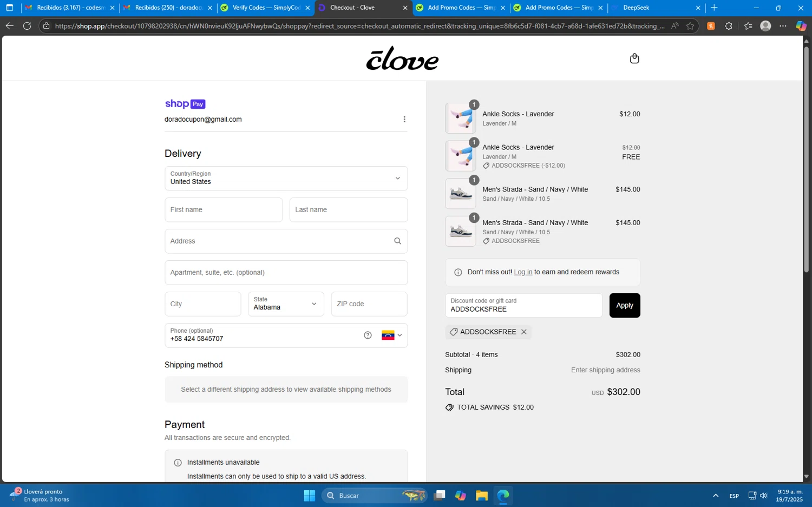Image resolution: width=812 pixels, height=507 pixels.
Task: Click the 'Installments unavailable' notice text
Action: click(x=223, y=463)
